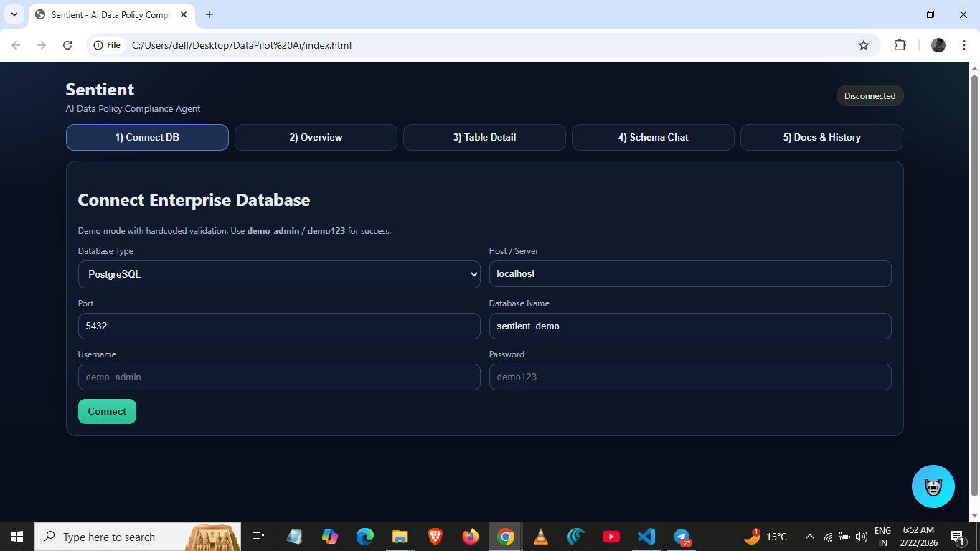Open the Database Type dropdown
The width and height of the screenshot is (980, 551).
point(279,274)
